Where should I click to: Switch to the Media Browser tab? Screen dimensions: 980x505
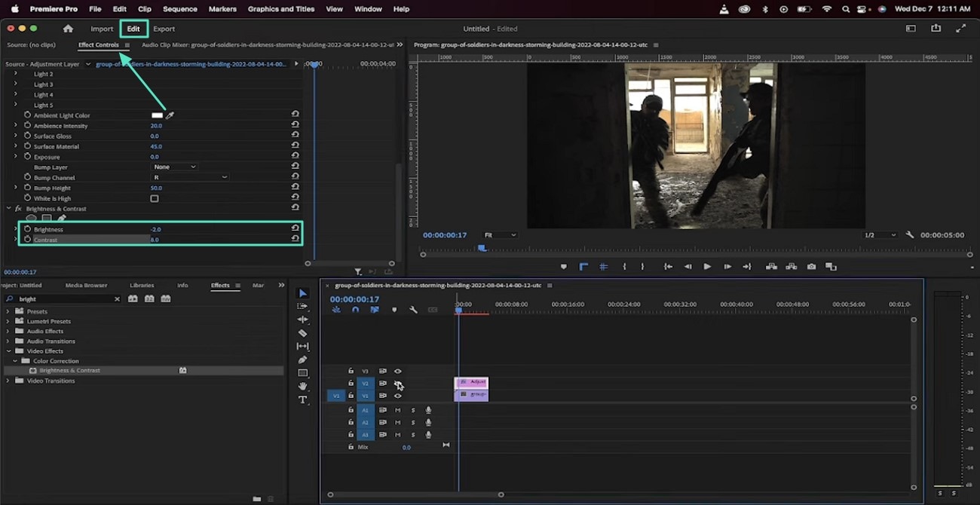click(x=86, y=285)
